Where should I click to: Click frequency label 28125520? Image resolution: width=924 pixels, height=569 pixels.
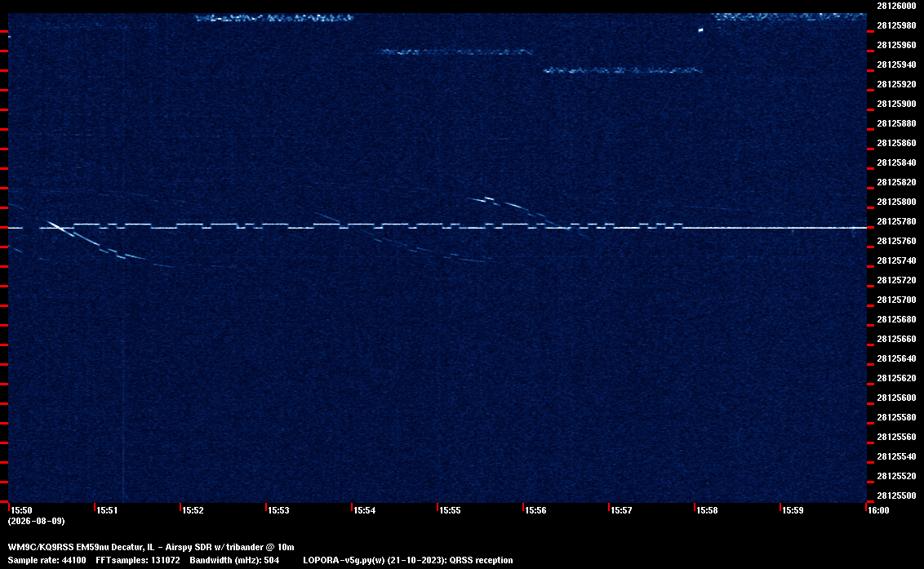tap(896, 476)
